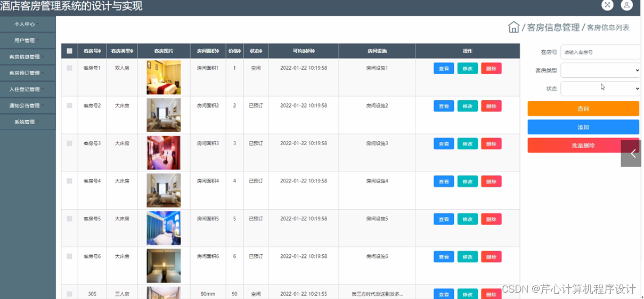Open the room photo thumbnail for 客房号1
644x299 pixels.
tap(164, 77)
